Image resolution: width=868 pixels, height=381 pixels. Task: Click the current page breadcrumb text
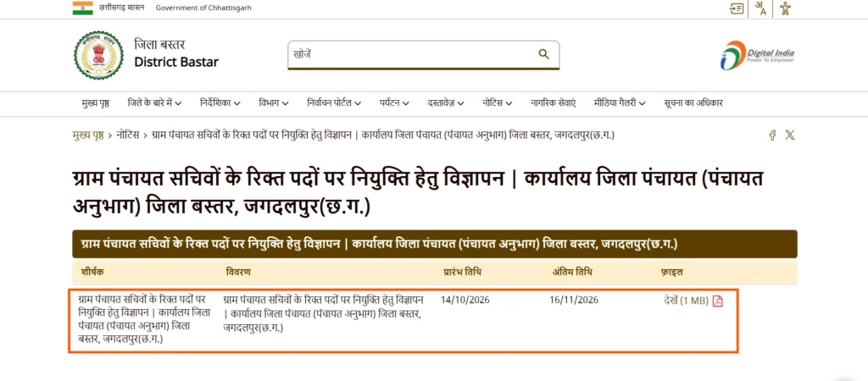(382, 135)
